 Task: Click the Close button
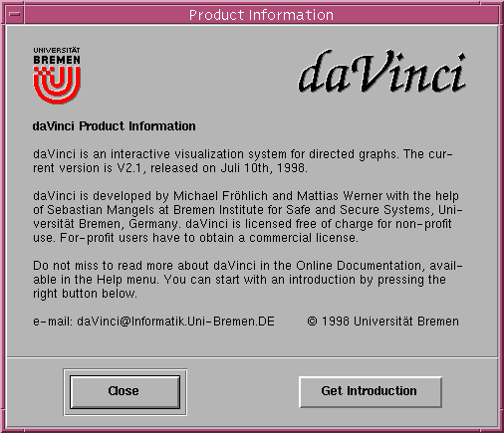125,392
